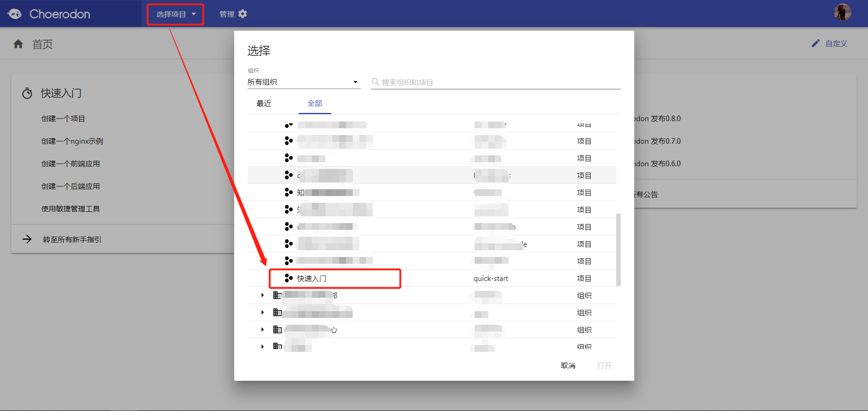Click the 打开 open button
The image size is (868, 411).
coord(604,365)
